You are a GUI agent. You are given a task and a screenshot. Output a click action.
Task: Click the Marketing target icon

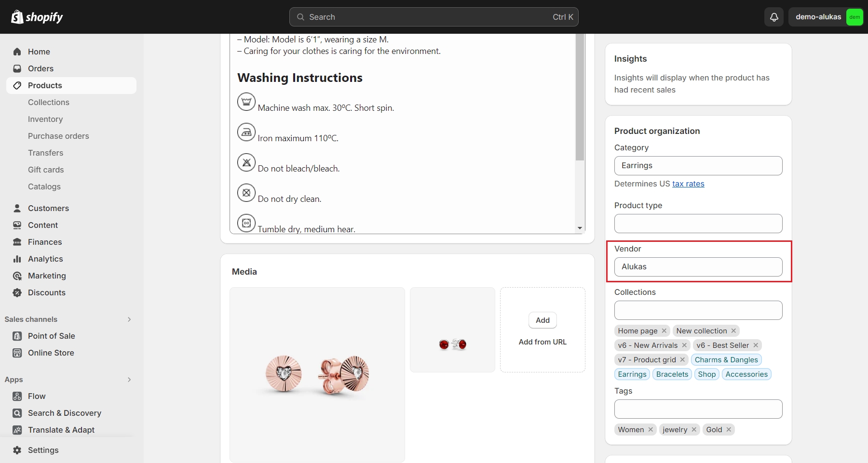click(x=17, y=276)
